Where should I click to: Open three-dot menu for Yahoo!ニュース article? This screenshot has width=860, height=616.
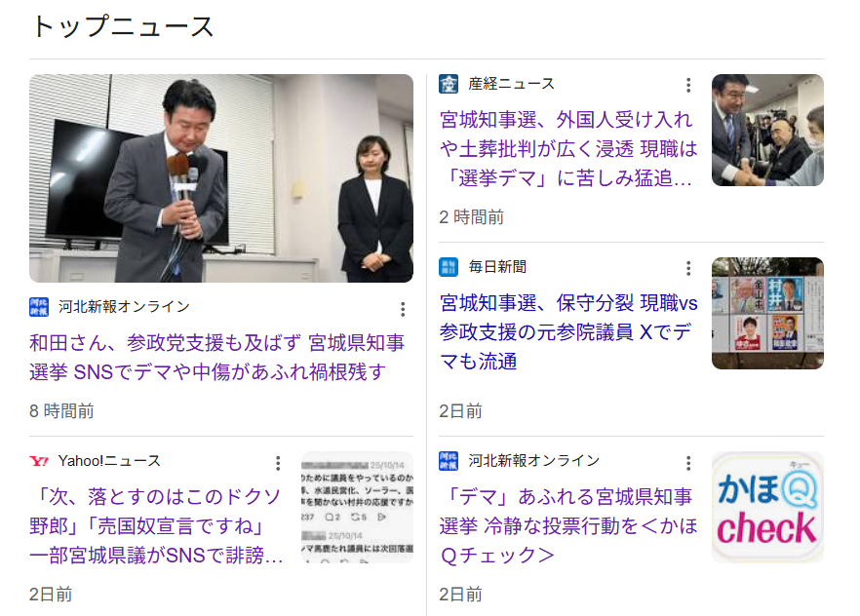(x=278, y=463)
